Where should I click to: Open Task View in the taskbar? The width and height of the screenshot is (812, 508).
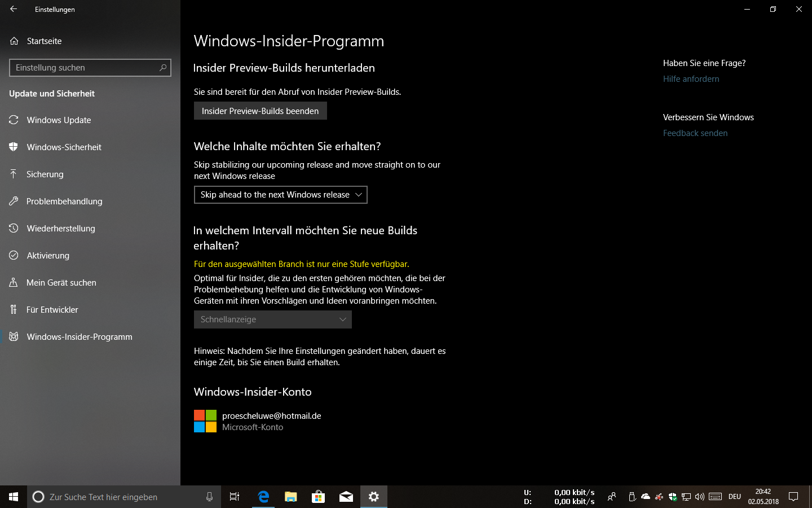235,497
